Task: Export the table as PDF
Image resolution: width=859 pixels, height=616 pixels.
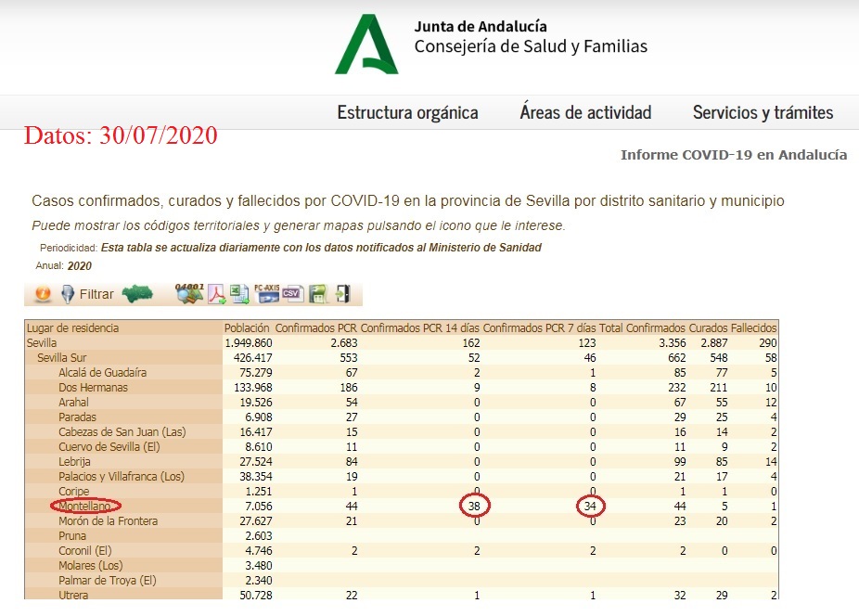Action: [216, 294]
